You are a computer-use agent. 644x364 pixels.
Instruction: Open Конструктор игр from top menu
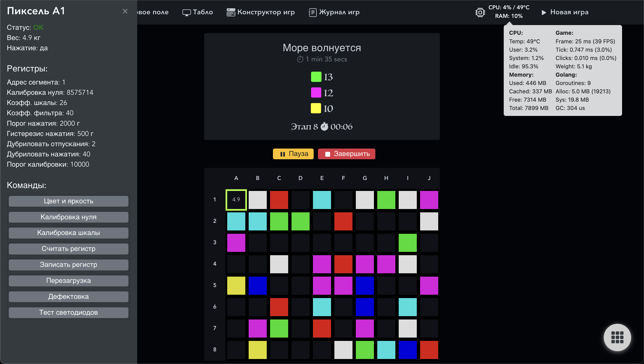coord(261,12)
